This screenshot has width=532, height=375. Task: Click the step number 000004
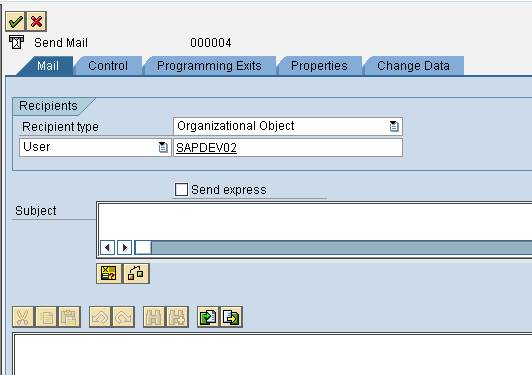click(211, 43)
